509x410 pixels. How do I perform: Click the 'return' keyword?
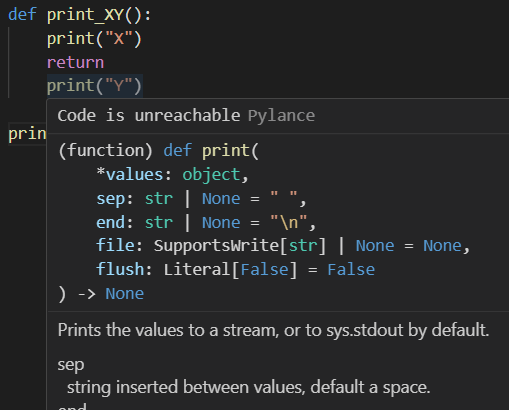tap(75, 62)
